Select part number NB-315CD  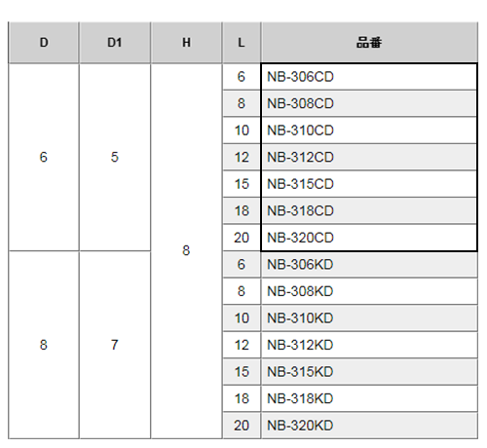point(369,184)
